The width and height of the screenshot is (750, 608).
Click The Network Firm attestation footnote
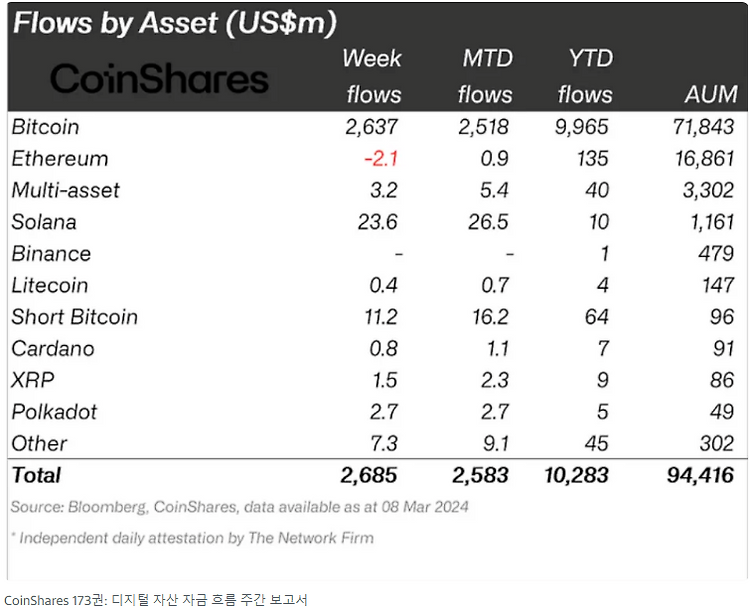[192, 538]
